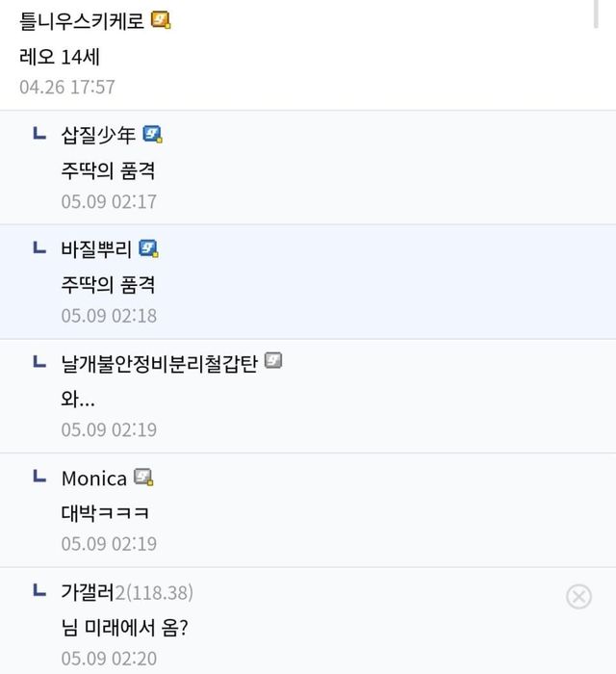Click the gray badge beside 날개불안정비분리철갑탄
This screenshot has width=616, height=674.
[x=273, y=362]
